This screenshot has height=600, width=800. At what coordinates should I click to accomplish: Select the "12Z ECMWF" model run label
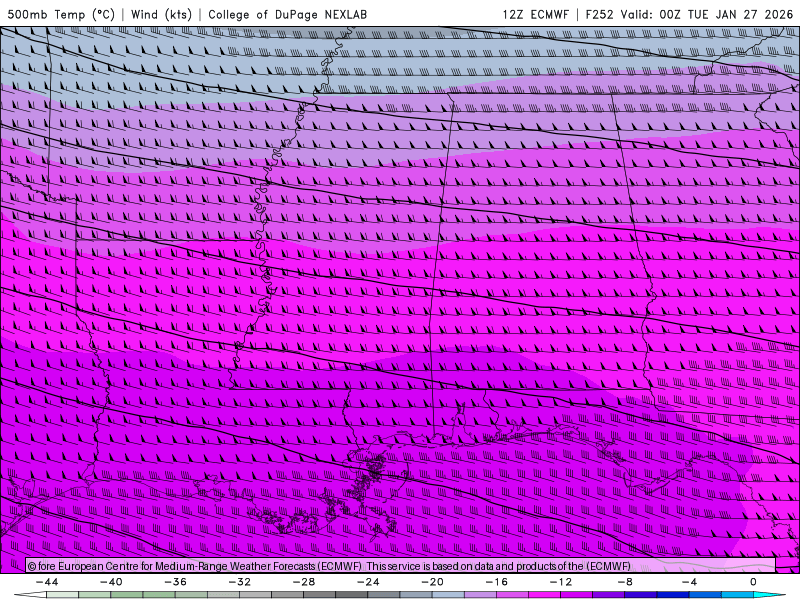pos(535,14)
